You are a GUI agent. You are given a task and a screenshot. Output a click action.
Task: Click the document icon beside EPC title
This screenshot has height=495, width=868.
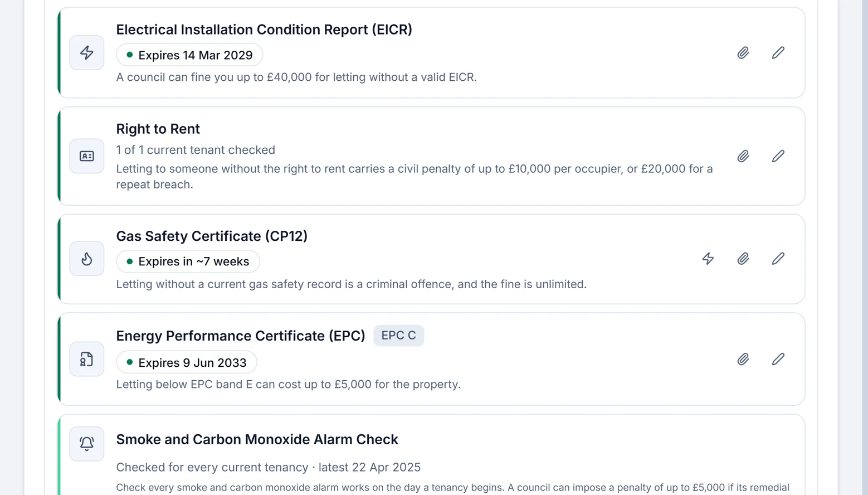[x=87, y=359]
